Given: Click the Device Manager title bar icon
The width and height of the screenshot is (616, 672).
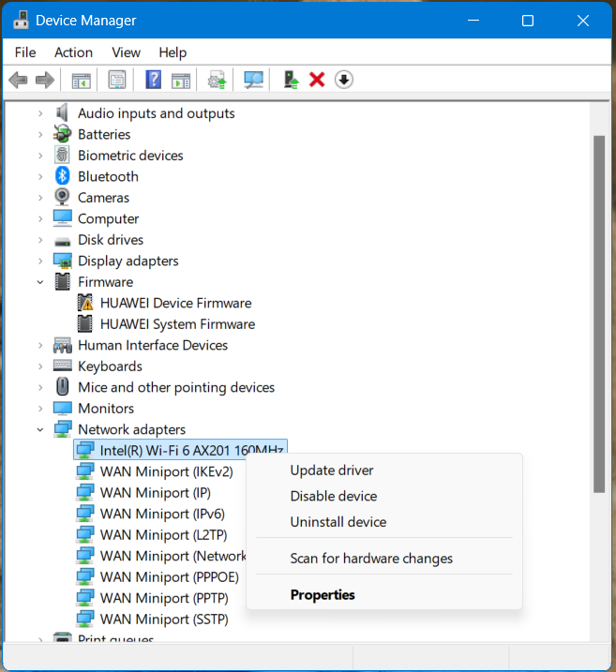Looking at the screenshot, I should pos(21,20).
